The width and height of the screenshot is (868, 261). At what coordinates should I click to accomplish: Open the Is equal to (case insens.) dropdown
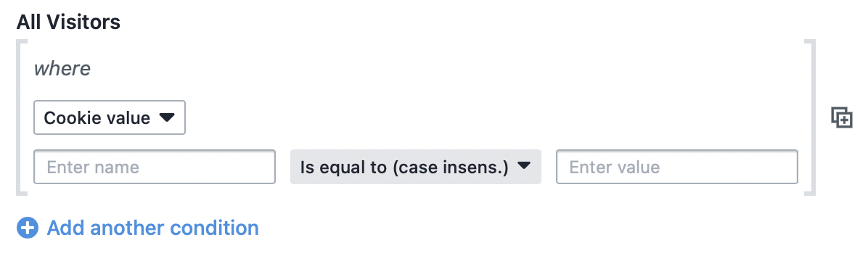[x=416, y=167]
